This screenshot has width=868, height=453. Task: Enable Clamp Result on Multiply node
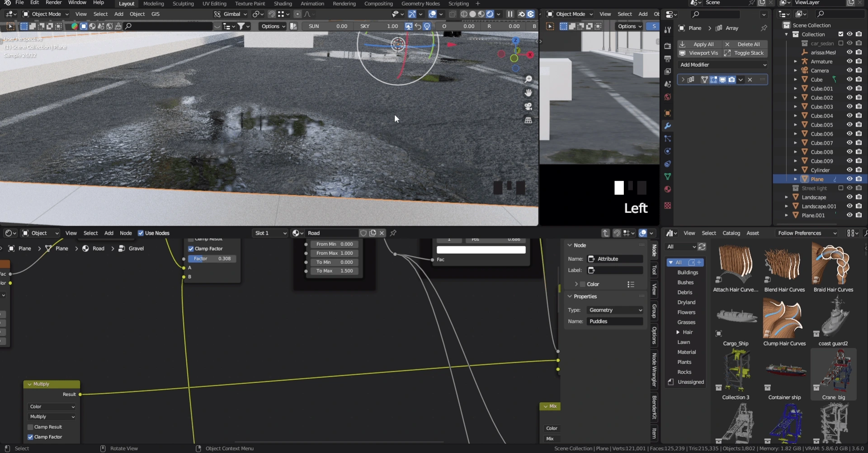(x=30, y=427)
